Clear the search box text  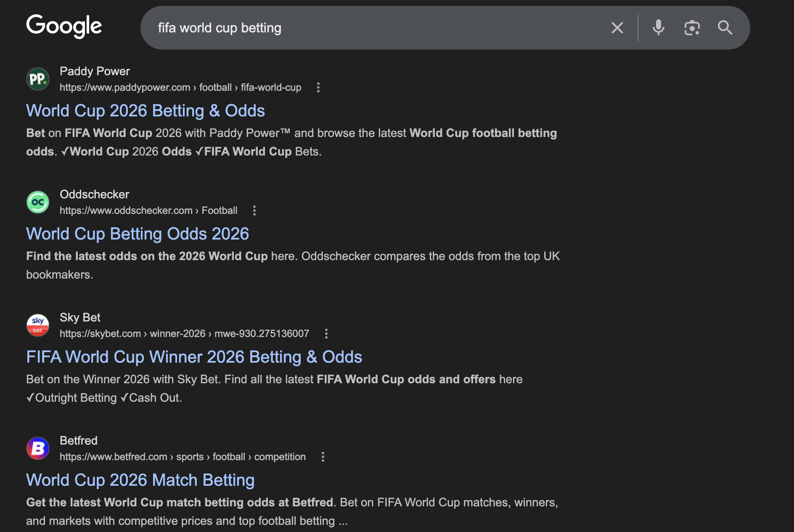617,28
